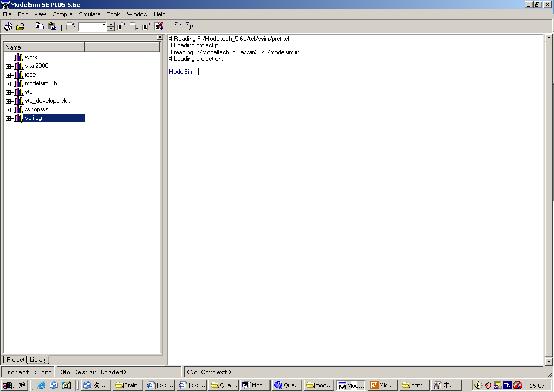Expand the vital2000 library node

8,66
